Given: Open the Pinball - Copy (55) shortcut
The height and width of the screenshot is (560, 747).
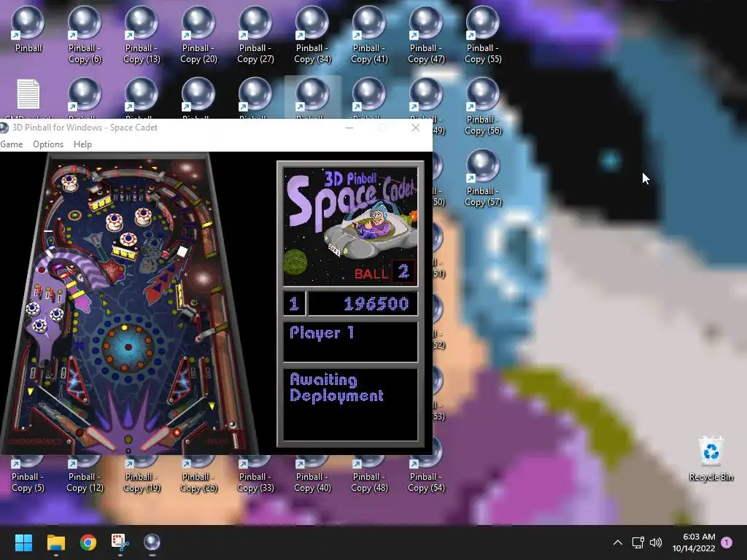Looking at the screenshot, I should (x=483, y=35).
